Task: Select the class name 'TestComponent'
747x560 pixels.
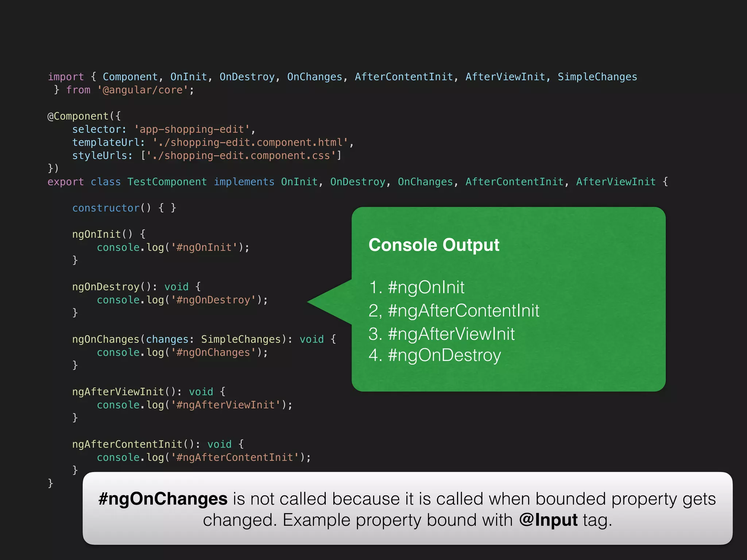Action: 167,182
